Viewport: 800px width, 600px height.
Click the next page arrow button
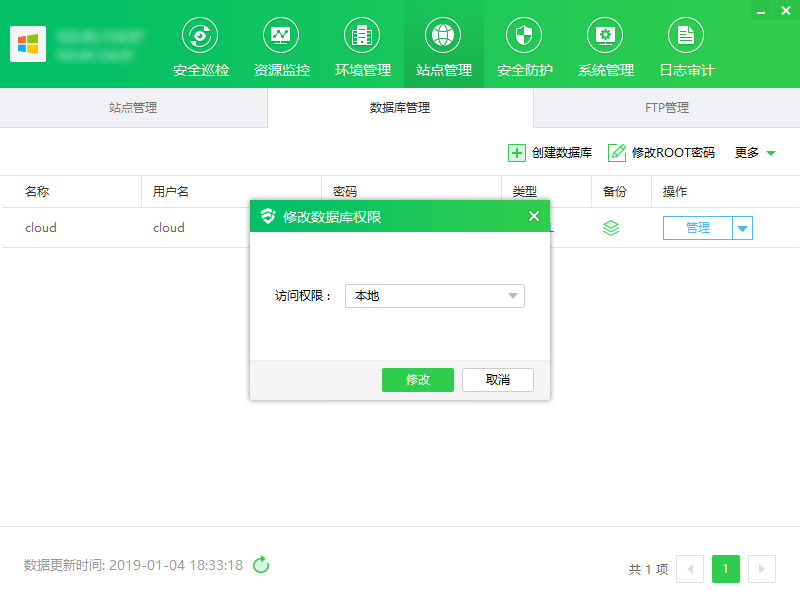click(762, 569)
